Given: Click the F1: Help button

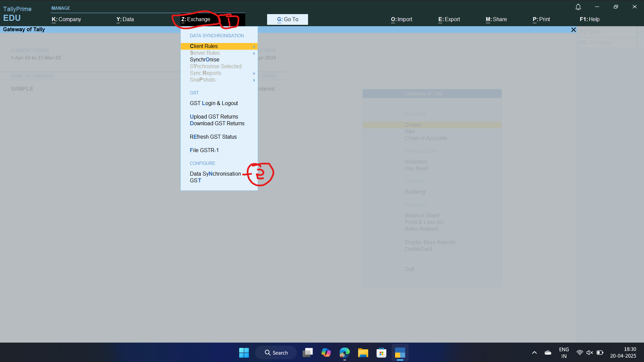Looking at the screenshot, I should (x=589, y=19).
